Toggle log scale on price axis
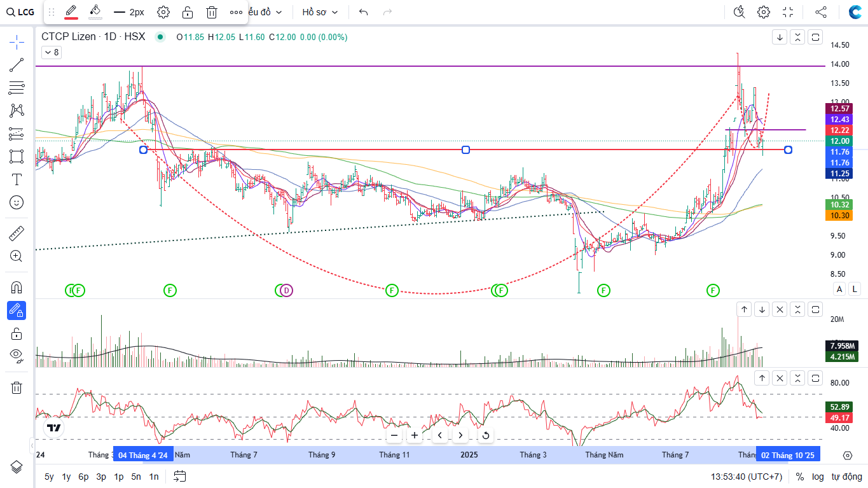This screenshot has width=868, height=488. click(x=818, y=477)
